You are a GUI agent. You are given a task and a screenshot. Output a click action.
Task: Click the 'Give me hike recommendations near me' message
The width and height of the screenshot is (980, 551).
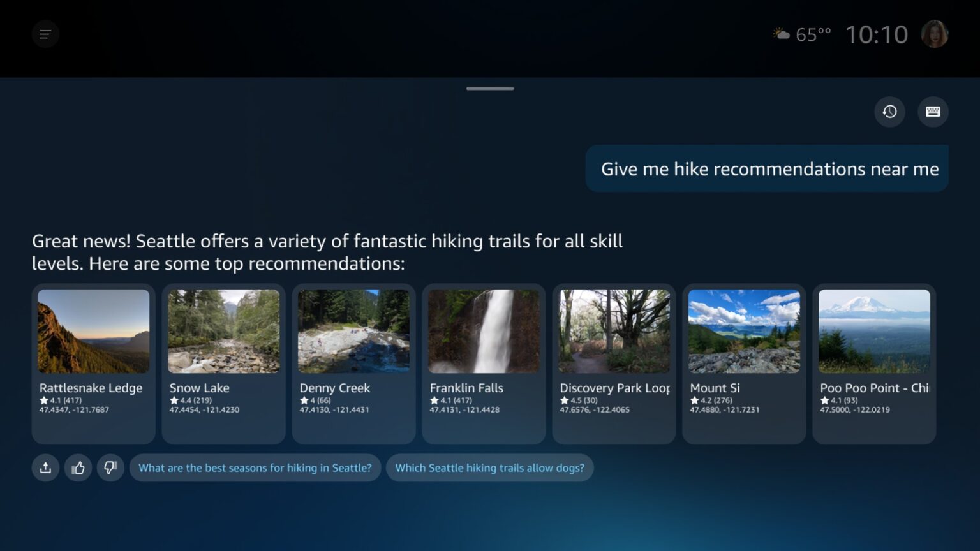(x=767, y=169)
